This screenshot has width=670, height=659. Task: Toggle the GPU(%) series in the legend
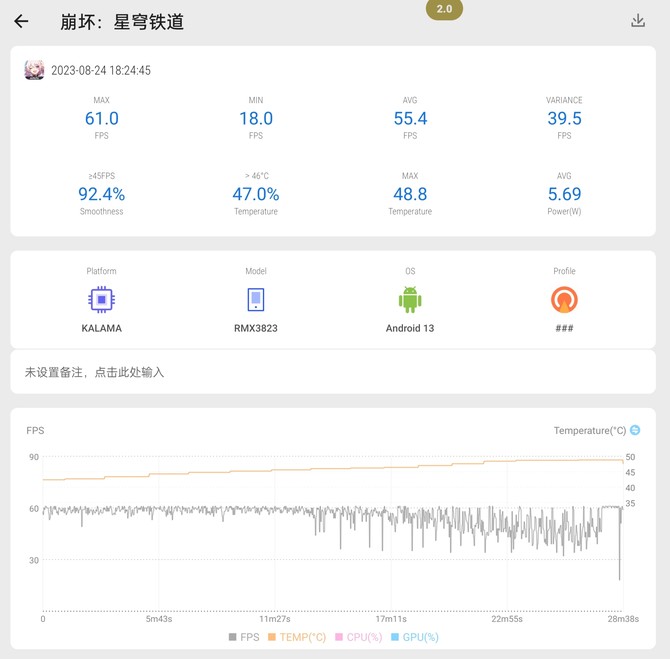(x=414, y=637)
